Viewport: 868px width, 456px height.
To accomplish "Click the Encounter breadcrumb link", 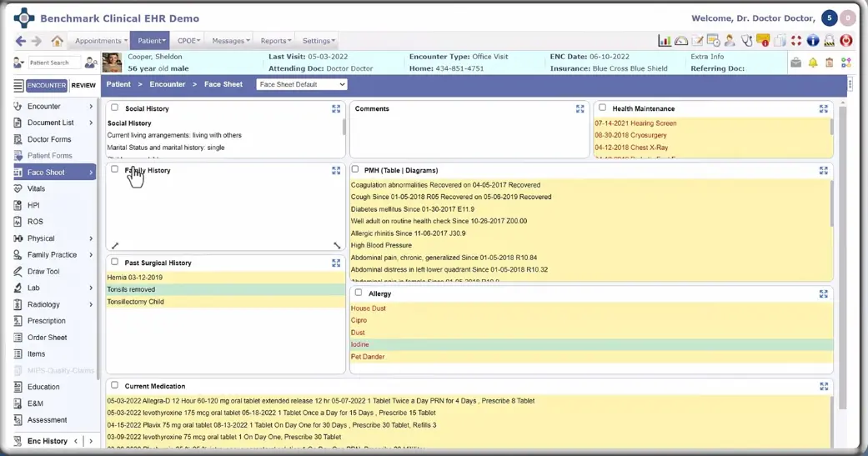I will tap(167, 84).
